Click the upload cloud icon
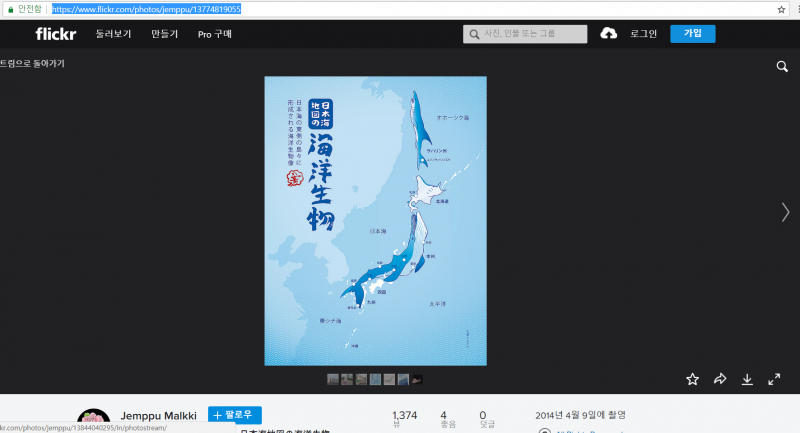 click(608, 34)
